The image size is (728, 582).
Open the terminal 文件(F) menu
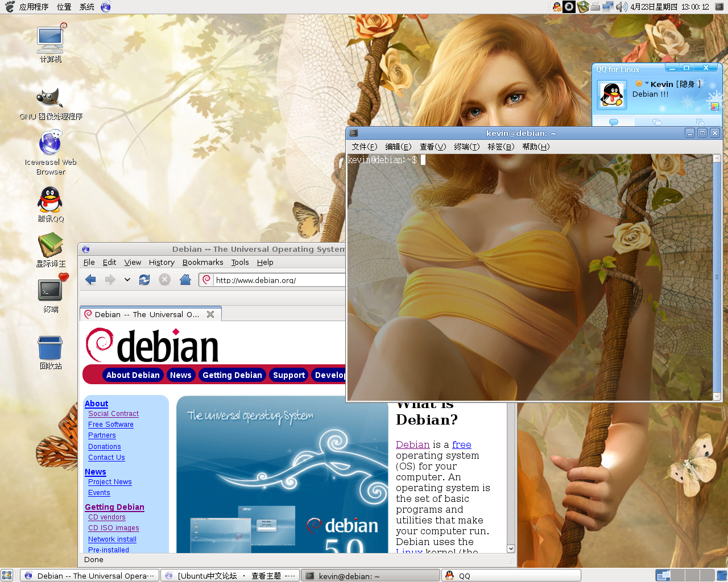[x=365, y=147]
